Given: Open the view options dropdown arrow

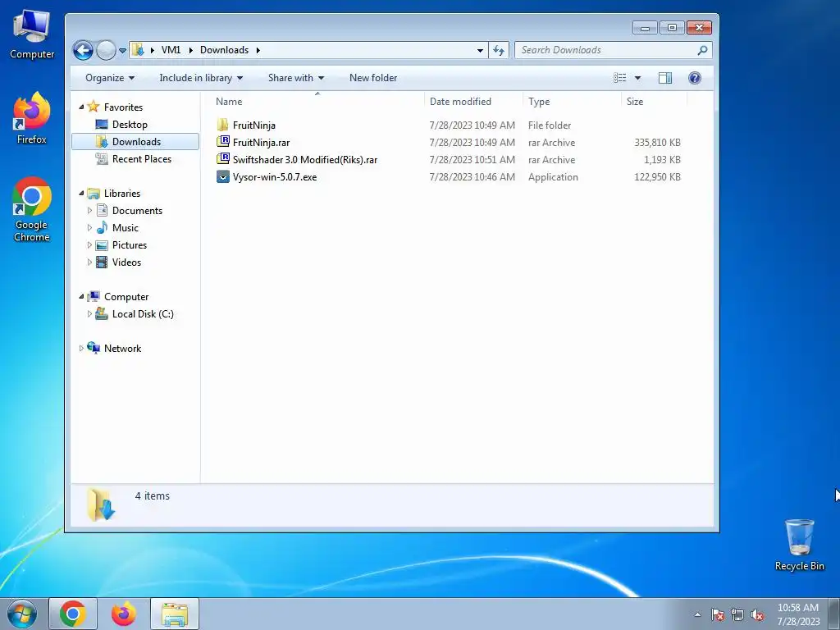Looking at the screenshot, I should click(x=637, y=78).
